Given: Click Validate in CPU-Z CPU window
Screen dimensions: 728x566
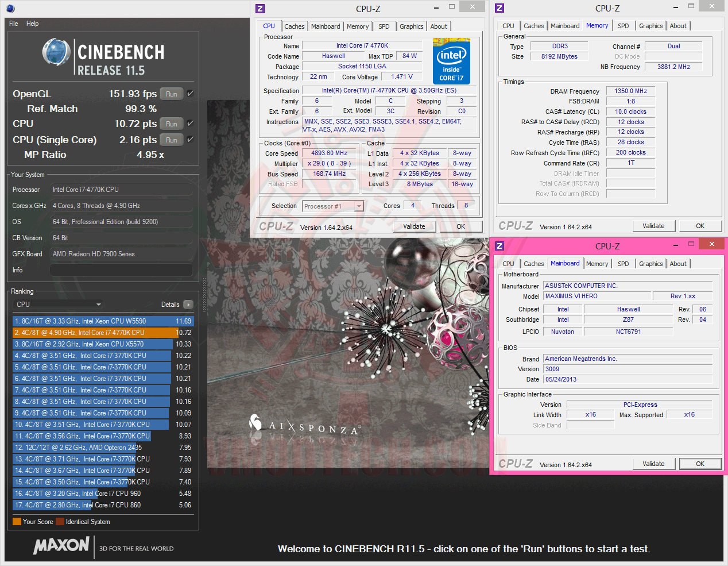Looking at the screenshot, I should click(414, 226).
